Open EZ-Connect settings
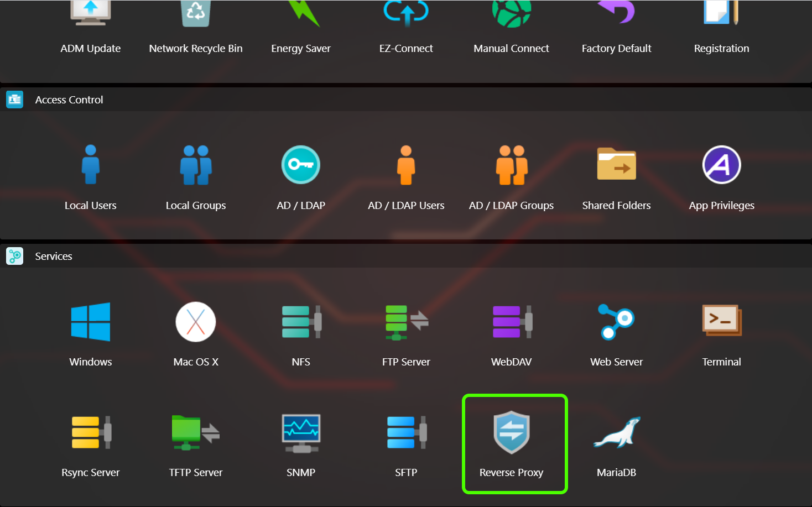This screenshot has height=507, width=812. pyautogui.click(x=406, y=28)
